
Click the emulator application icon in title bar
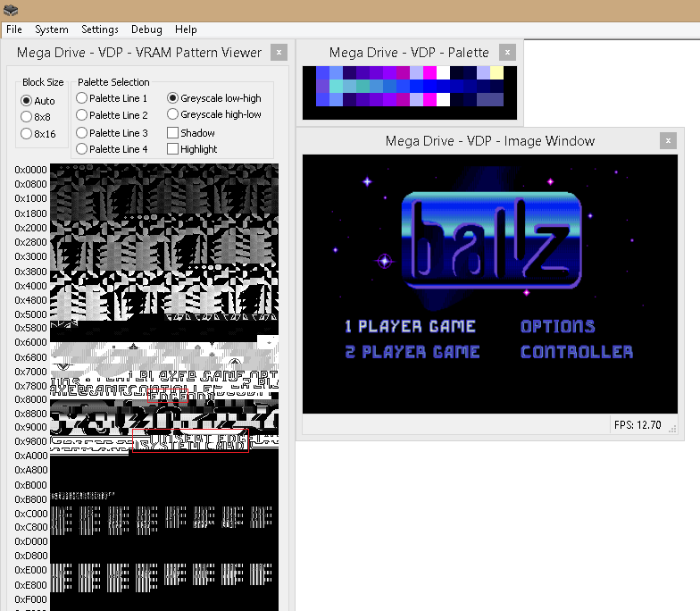click(11, 10)
